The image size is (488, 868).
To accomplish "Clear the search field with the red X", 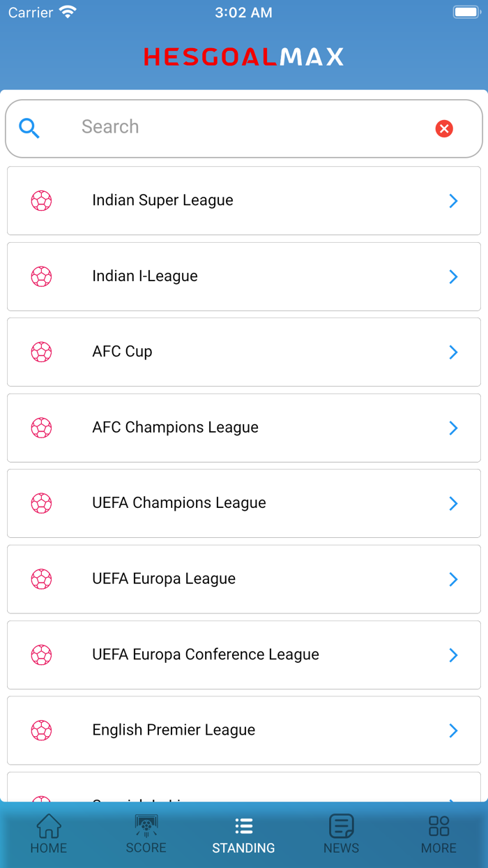I will point(444,128).
